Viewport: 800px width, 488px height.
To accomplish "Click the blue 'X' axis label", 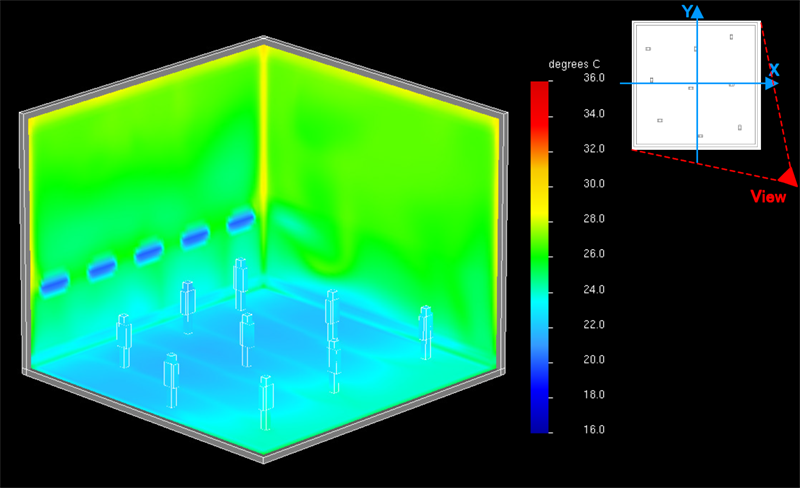I will point(774,70).
